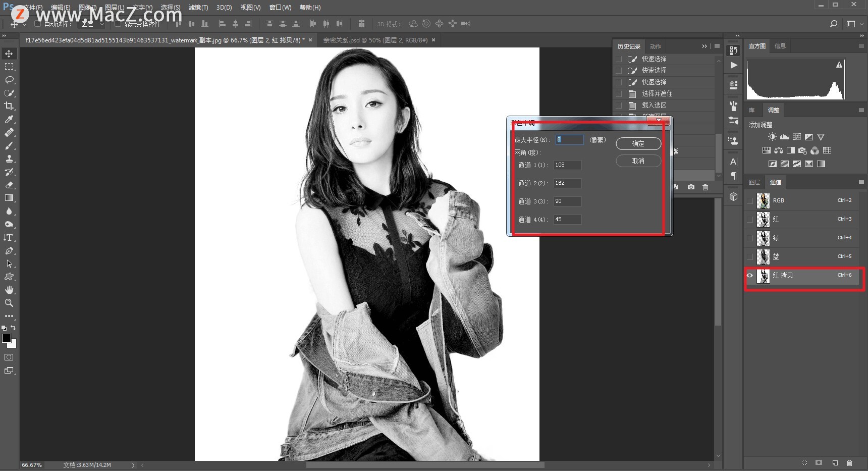Set history brush source for 载入选区
Screen dimensions: 868x471
[x=619, y=105]
